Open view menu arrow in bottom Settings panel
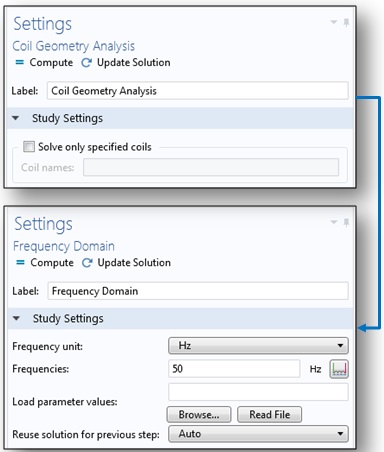The height and width of the screenshot is (452, 384). coord(334,222)
